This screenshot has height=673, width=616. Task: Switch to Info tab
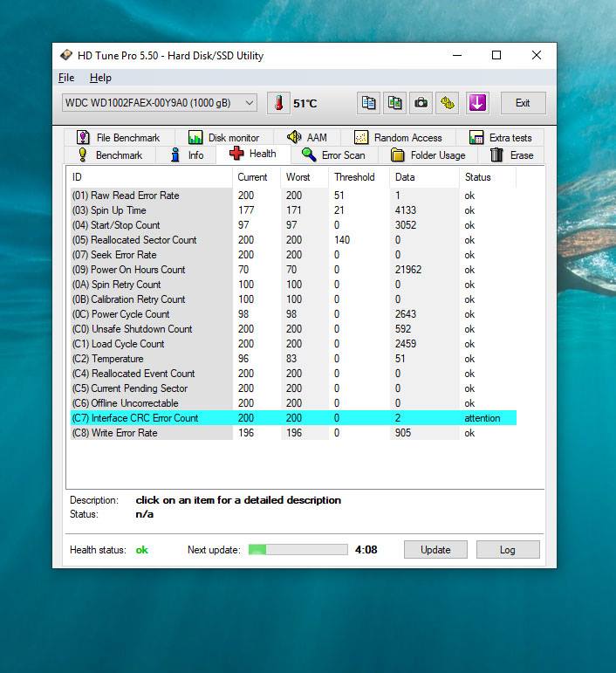[187, 155]
